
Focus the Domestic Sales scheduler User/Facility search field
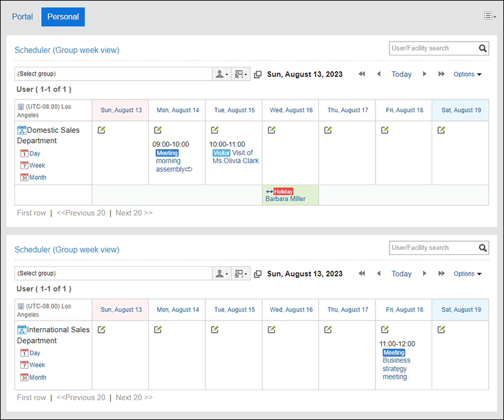tap(433, 48)
